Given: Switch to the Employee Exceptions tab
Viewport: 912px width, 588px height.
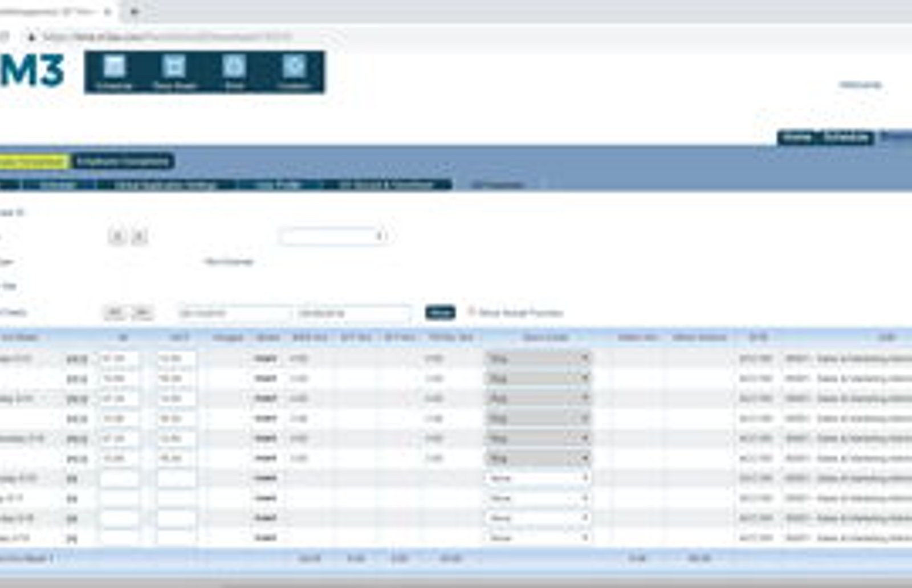Looking at the screenshot, I should (123, 162).
